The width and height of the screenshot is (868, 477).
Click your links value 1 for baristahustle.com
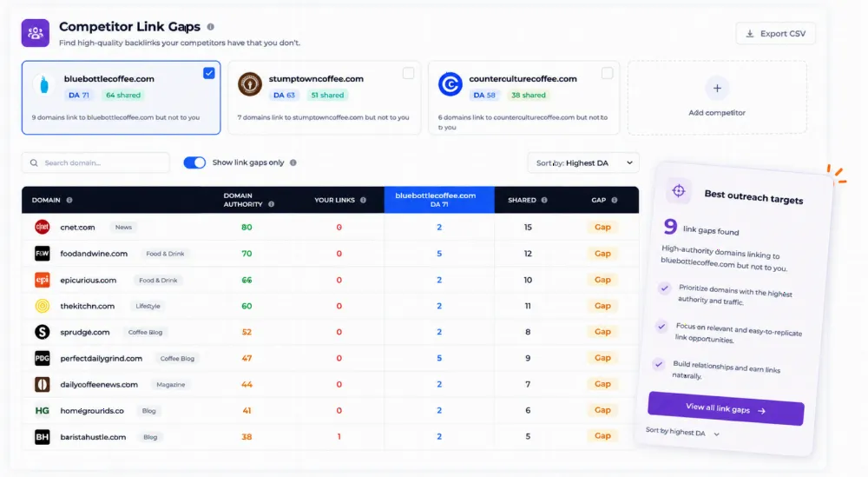coord(339,436)
